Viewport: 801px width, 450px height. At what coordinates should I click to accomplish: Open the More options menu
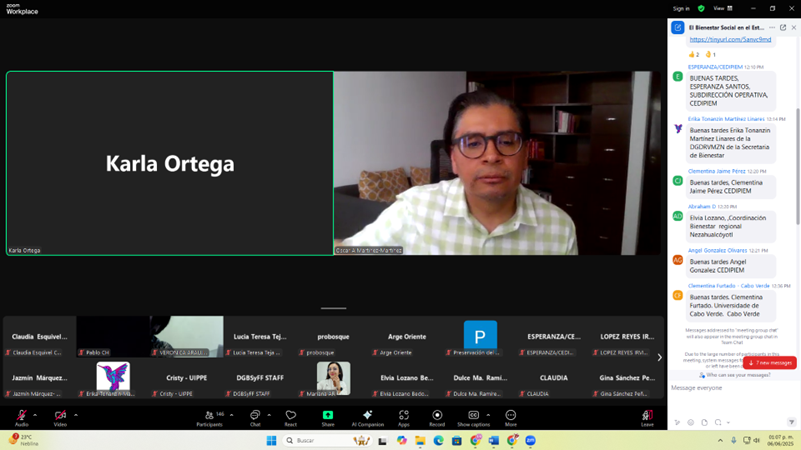[511, 418]
